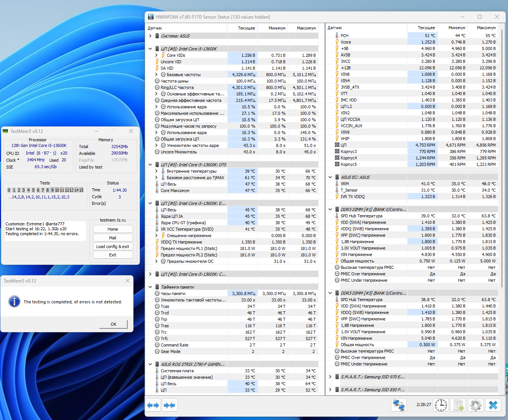Click the fan icon on the Корпус3 row

337,151
